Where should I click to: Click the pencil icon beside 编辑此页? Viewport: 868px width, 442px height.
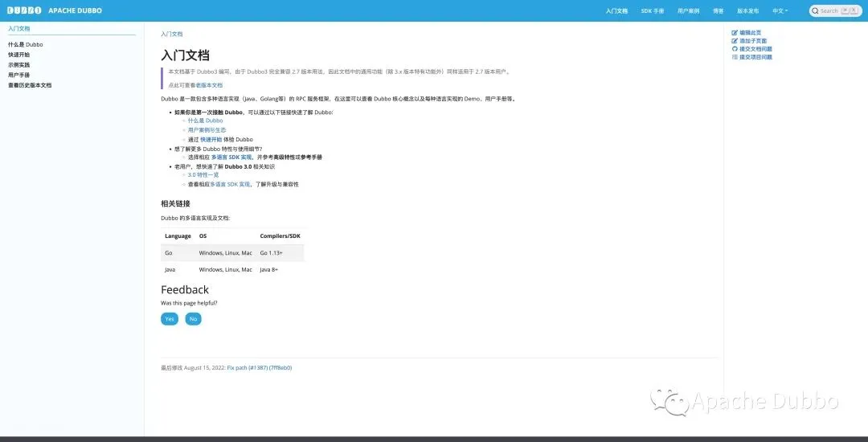[x=735, y=33]
